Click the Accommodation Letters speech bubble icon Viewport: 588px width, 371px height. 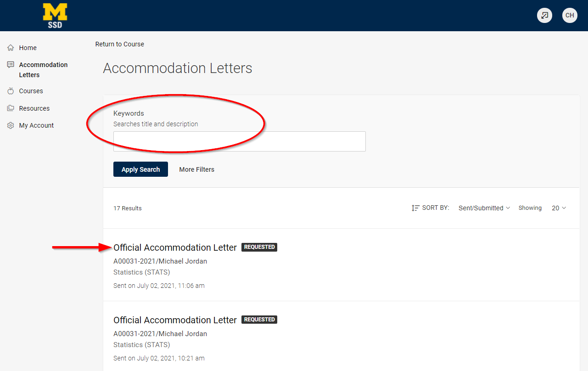pos(10,64)
